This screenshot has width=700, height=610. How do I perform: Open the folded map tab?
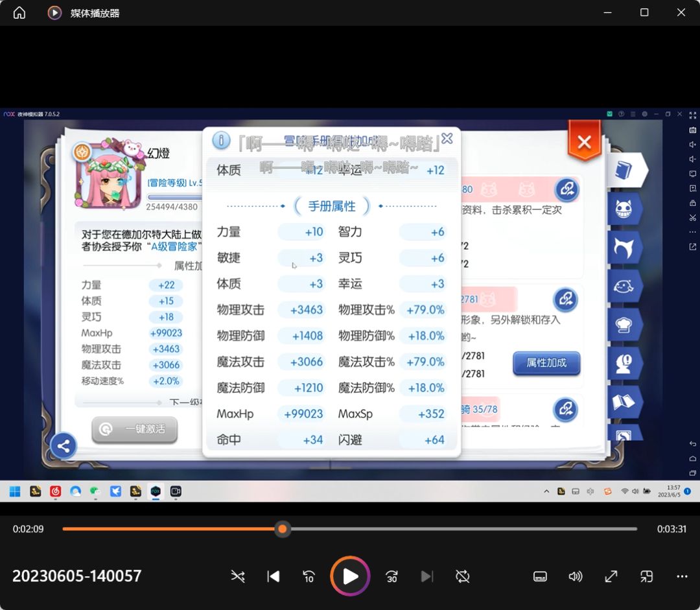(x=624, y=403)
